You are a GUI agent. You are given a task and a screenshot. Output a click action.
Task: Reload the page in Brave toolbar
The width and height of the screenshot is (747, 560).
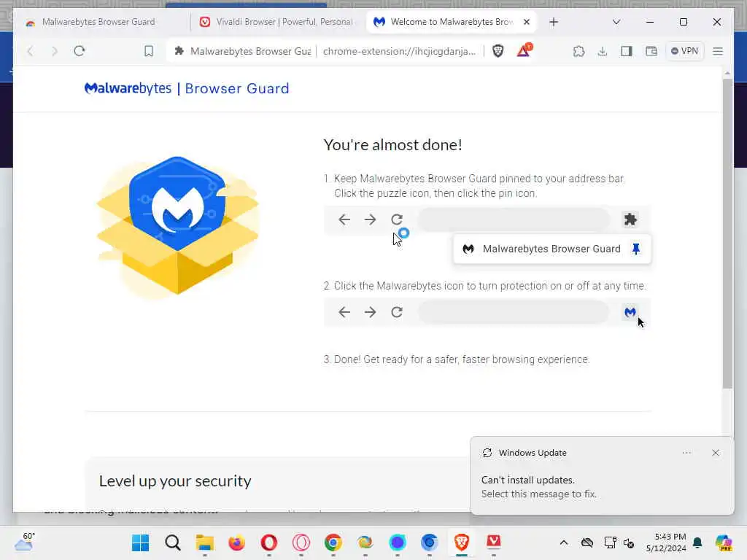click(80, 51)
